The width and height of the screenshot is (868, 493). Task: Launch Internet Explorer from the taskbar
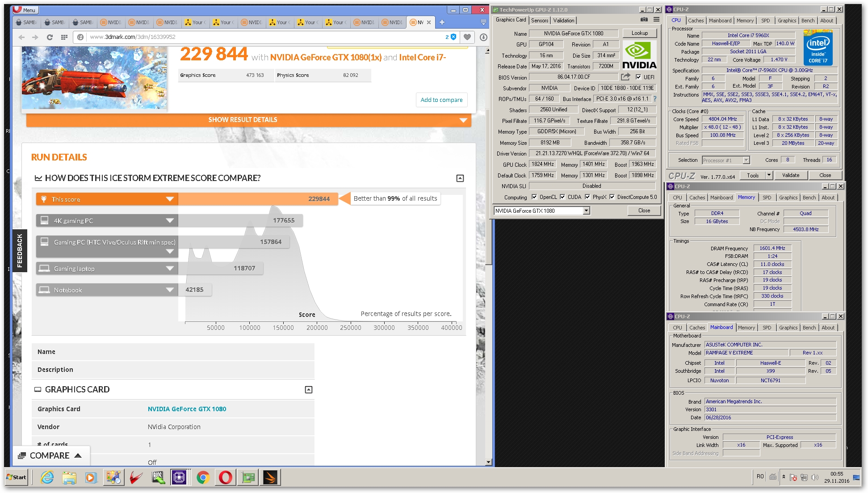[x=47, y=477]
